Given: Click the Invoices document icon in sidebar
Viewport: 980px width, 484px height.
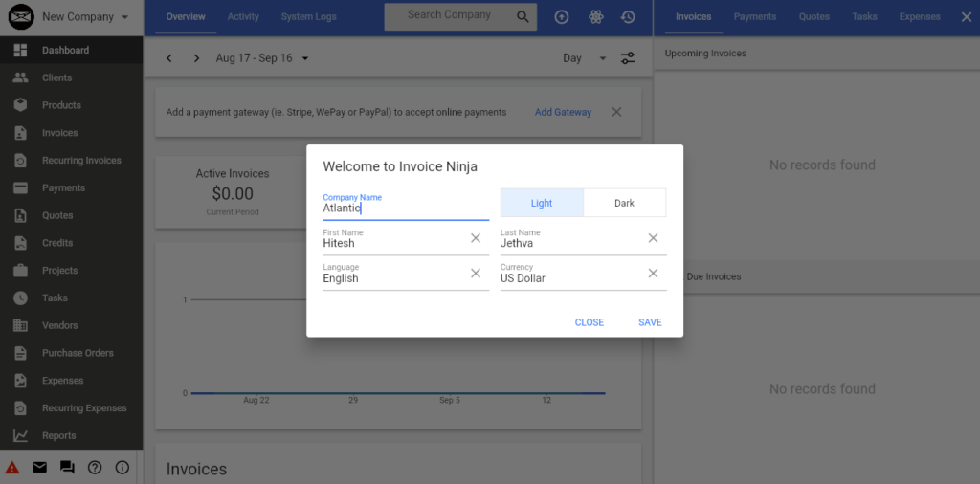Looking at the screenshot, I should tap(21, 132).
